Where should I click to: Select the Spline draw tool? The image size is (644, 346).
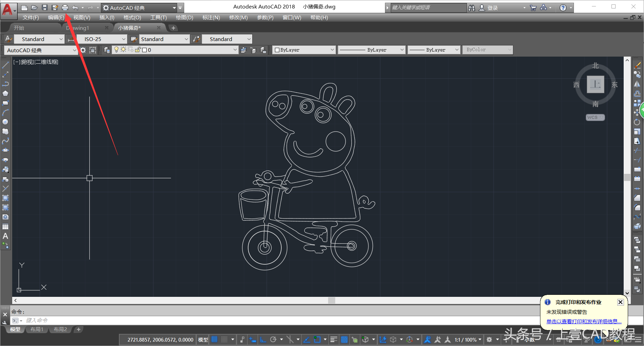point(5,141)
